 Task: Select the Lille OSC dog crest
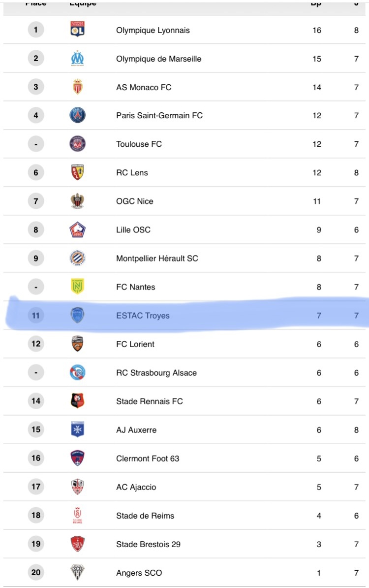point(78,229)
